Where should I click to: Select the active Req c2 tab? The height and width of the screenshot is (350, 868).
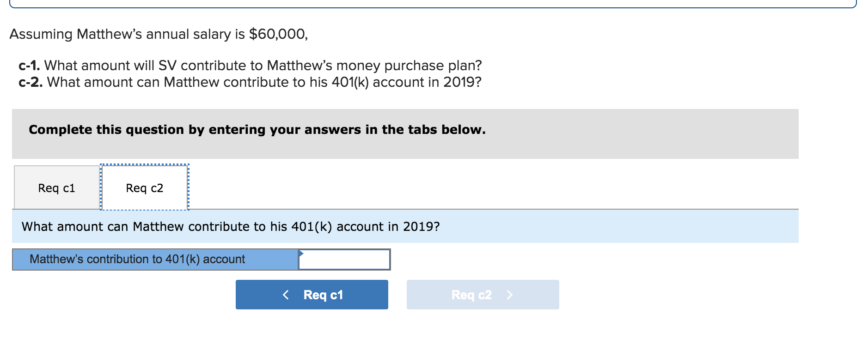coord(144,187)
